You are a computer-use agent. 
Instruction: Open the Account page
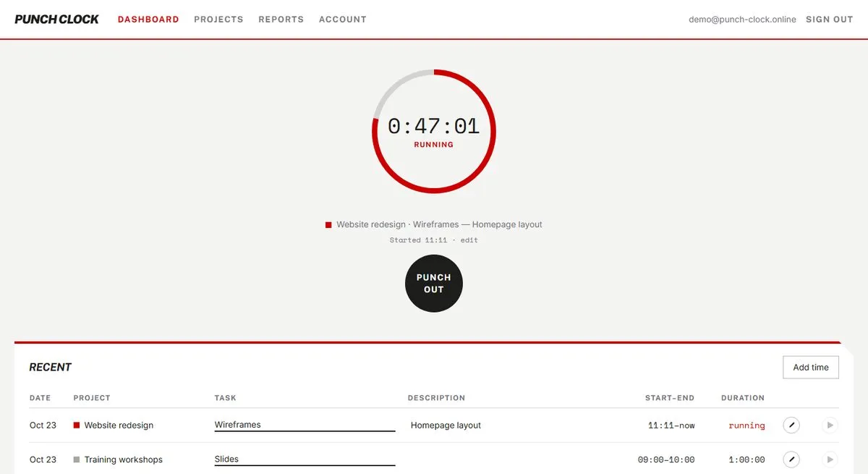(343, 20)
